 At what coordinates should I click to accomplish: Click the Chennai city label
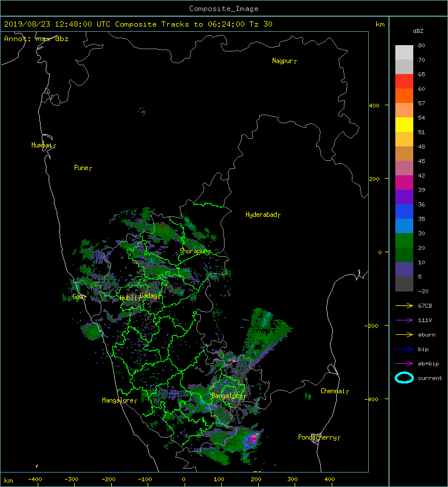click(335, 391)
